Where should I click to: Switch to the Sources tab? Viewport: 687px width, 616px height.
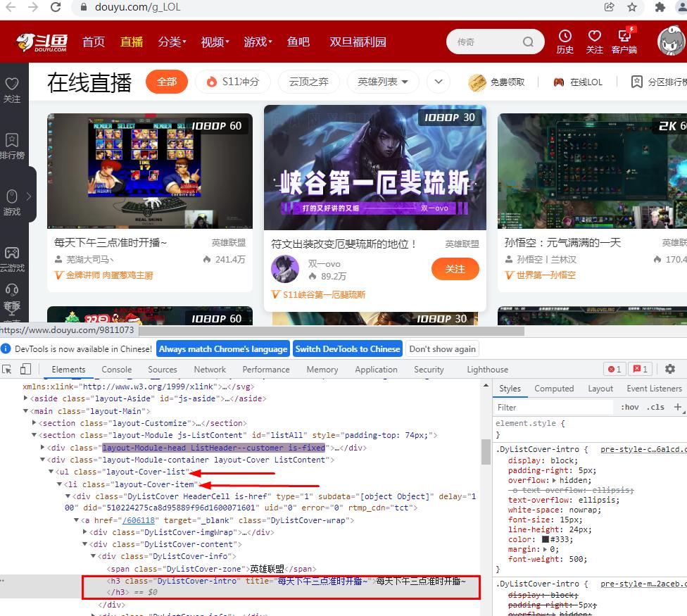coord(163,370)
